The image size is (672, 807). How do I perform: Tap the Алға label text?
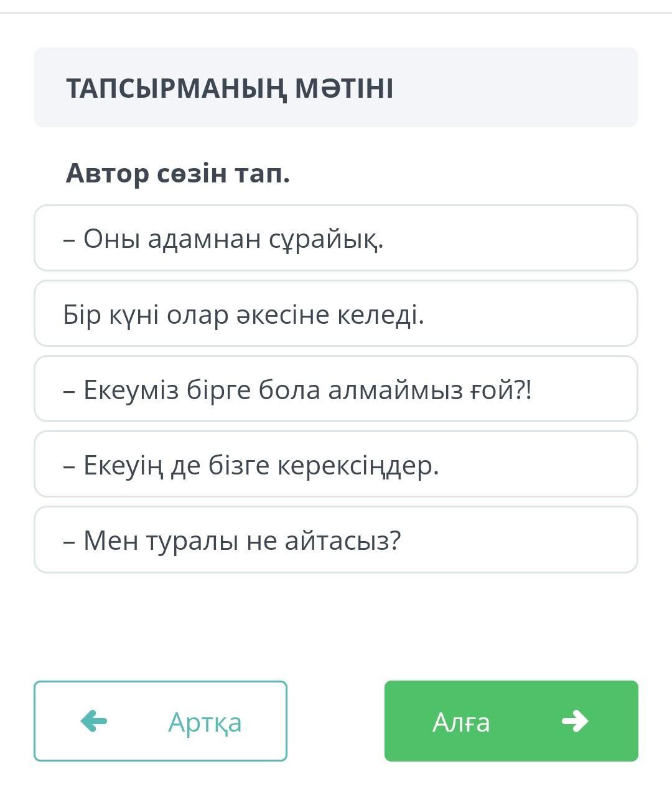pyautogui.click(x=461, y=722)
